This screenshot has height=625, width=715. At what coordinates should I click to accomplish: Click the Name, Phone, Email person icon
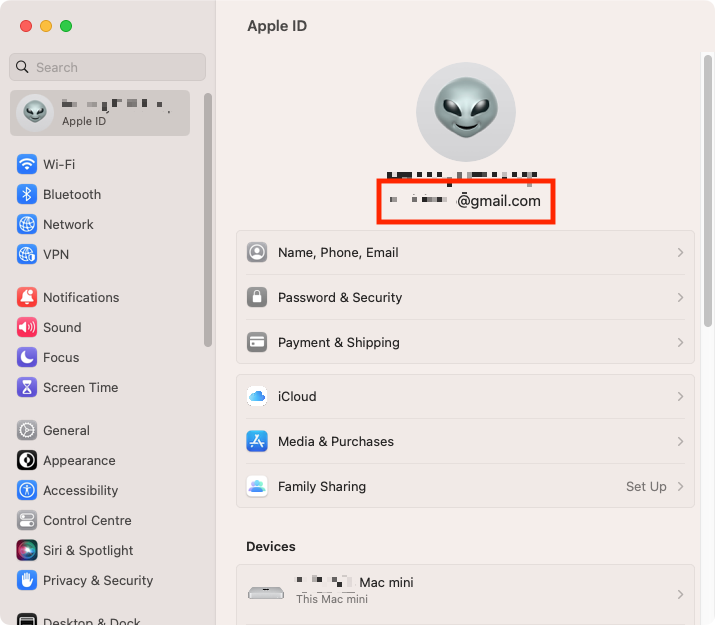257,252
